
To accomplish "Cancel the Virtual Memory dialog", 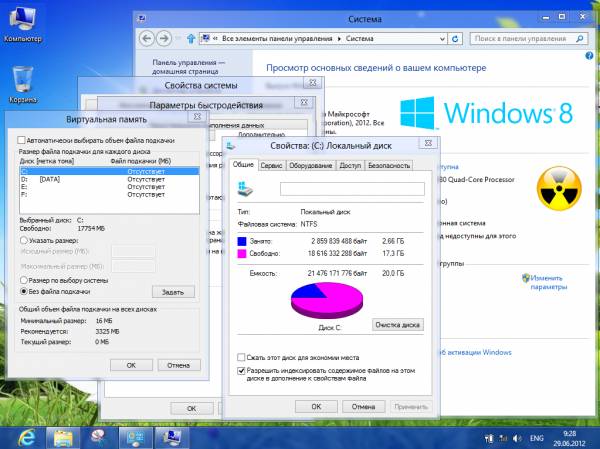I will click(x=179, y=365).
